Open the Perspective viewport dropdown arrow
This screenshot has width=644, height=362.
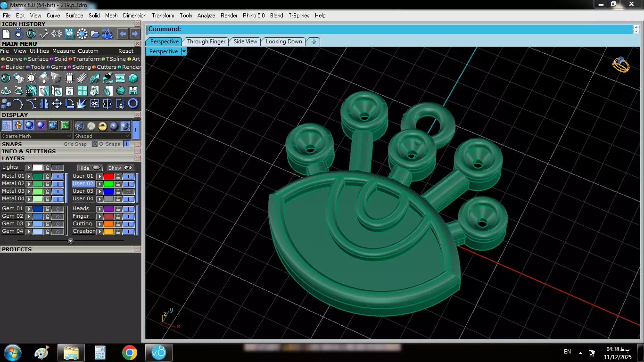point(184,51)
